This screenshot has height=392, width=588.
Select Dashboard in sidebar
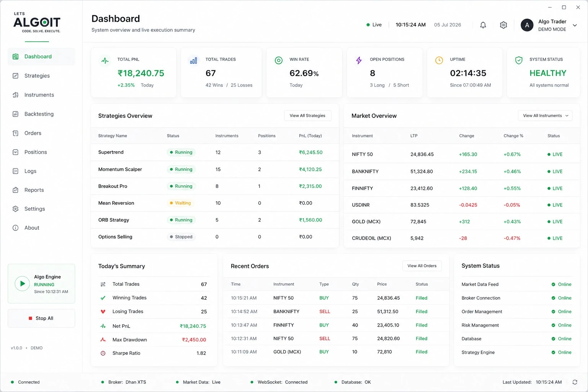(x=41, y=57)
